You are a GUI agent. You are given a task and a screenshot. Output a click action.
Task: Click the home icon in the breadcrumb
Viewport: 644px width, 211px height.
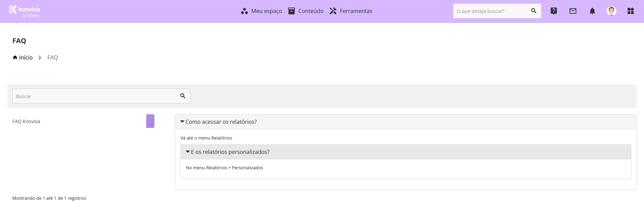15,57
